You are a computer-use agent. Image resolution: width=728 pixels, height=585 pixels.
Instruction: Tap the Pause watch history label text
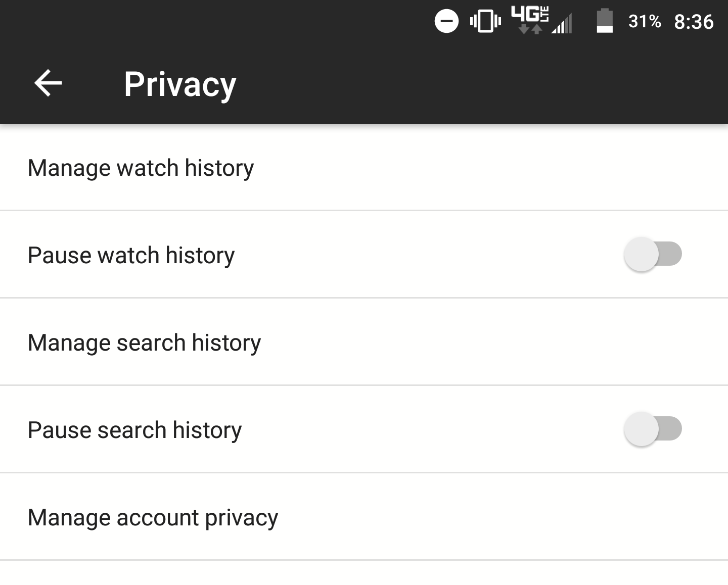coord(131,255)
